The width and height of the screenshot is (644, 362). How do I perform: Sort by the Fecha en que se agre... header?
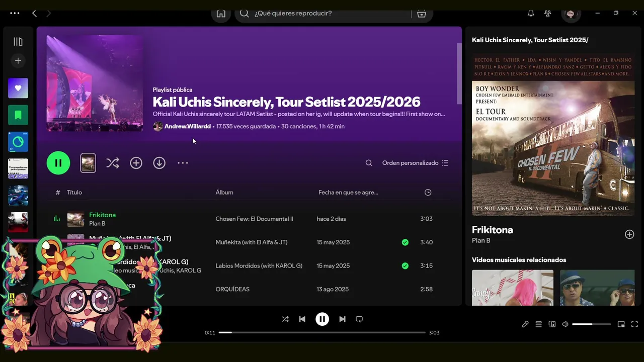(x=348, y=192)
